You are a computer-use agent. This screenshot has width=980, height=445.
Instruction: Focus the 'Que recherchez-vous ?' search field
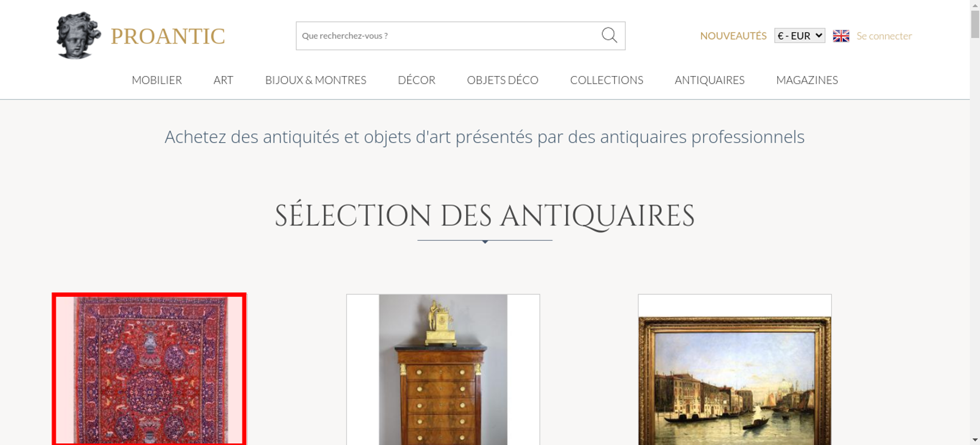click(x=448, y=36)
